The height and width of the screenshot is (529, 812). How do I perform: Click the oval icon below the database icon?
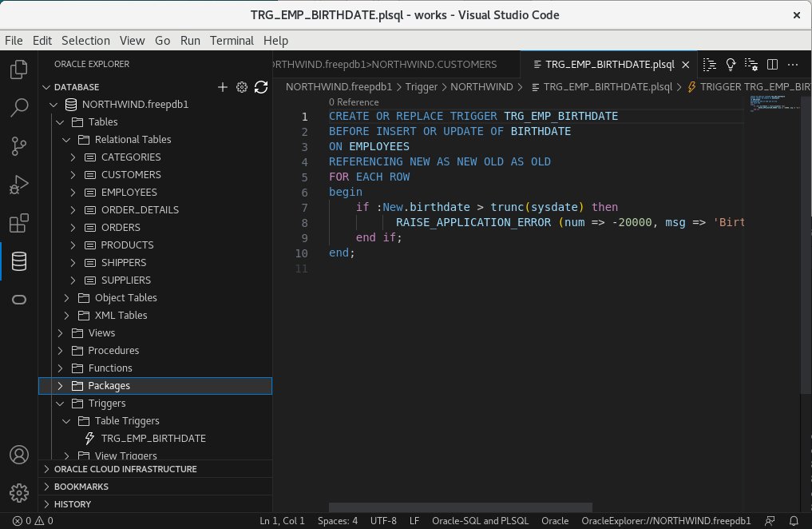pos(18,300)
